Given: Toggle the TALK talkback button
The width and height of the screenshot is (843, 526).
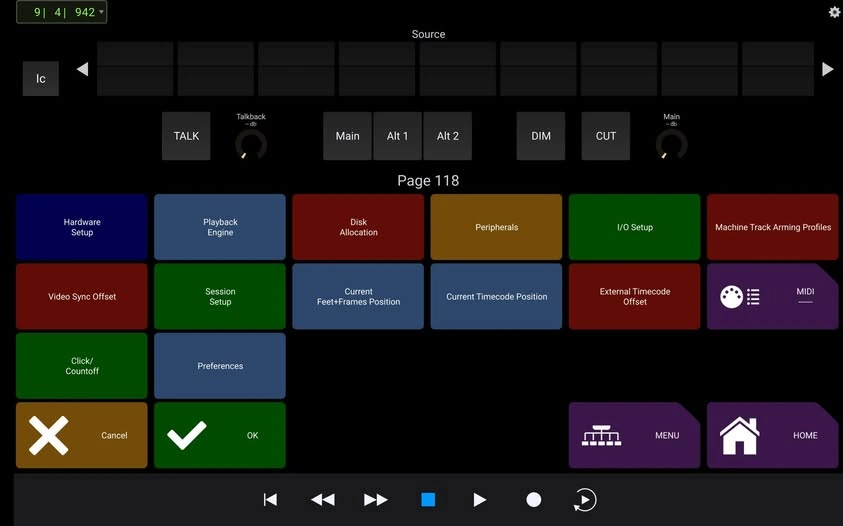Looking at the screenshot, I should tap(186, 136).
